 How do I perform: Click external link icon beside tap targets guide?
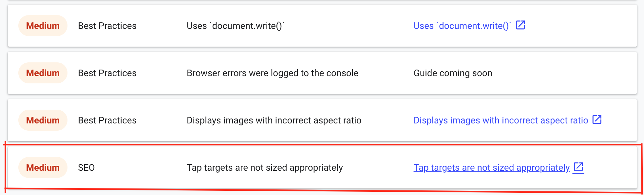click(578, 167)
